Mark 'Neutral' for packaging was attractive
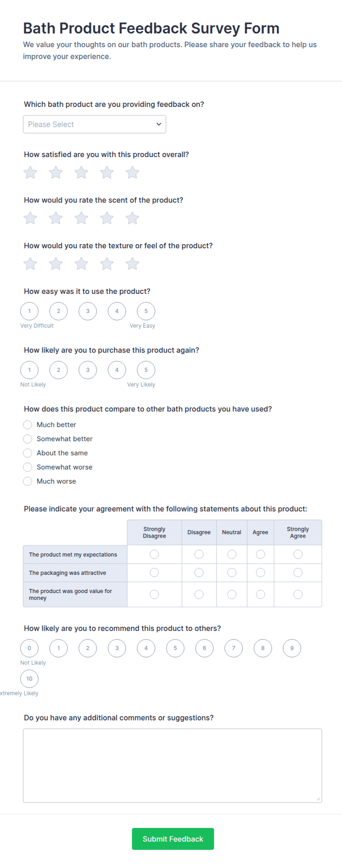Image resolution: width=342 pixels, height=868 pixels. [232, 573]
